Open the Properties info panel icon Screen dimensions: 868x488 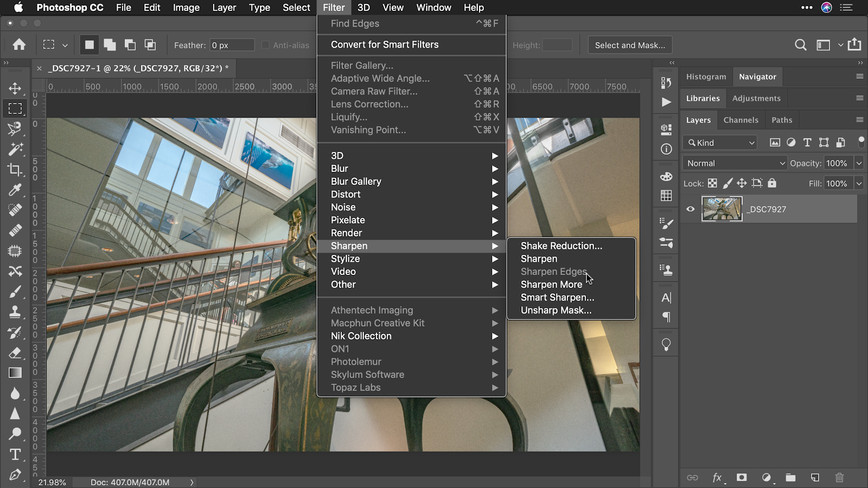coord(666,149)
